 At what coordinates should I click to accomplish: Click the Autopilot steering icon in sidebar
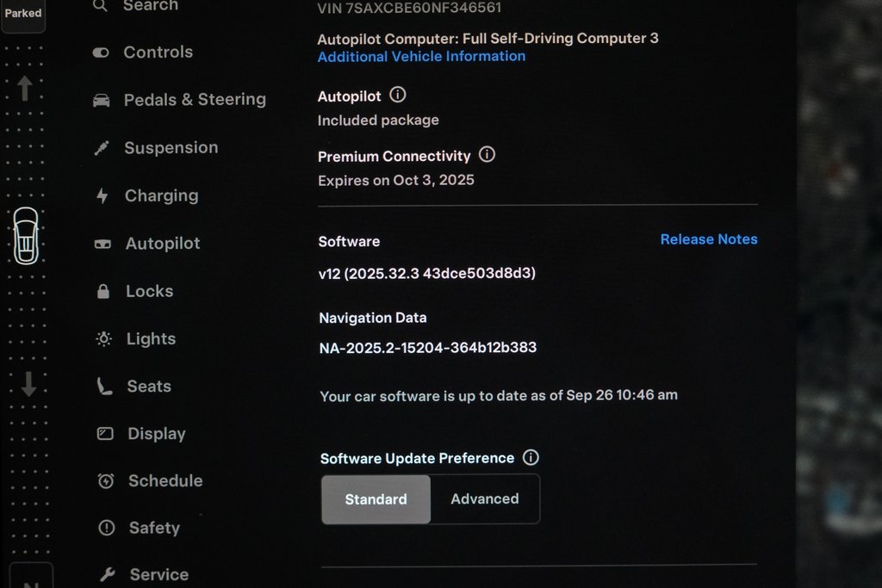pyautogui.click(x=102, y=244)
